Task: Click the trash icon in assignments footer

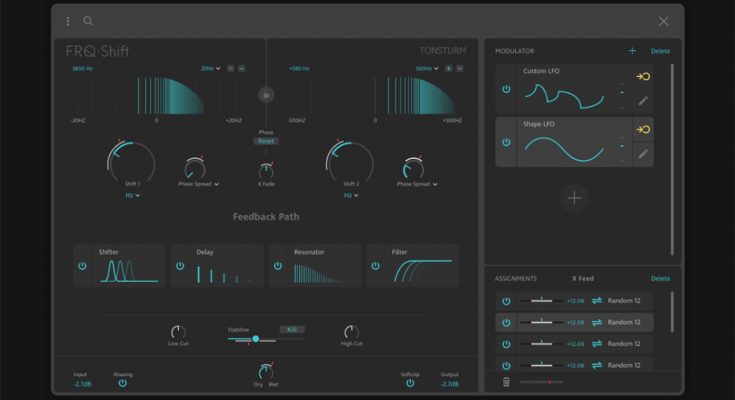Action: click(x=506, y=381)
